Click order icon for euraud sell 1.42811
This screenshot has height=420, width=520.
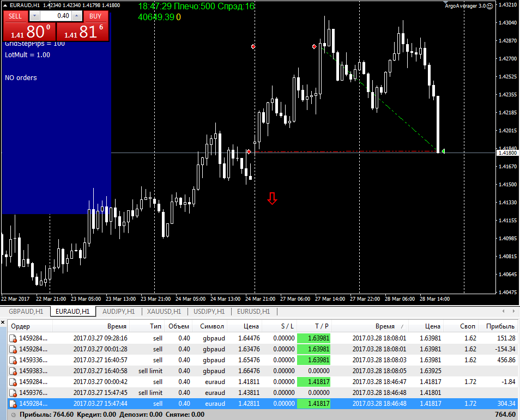[13, 404]
